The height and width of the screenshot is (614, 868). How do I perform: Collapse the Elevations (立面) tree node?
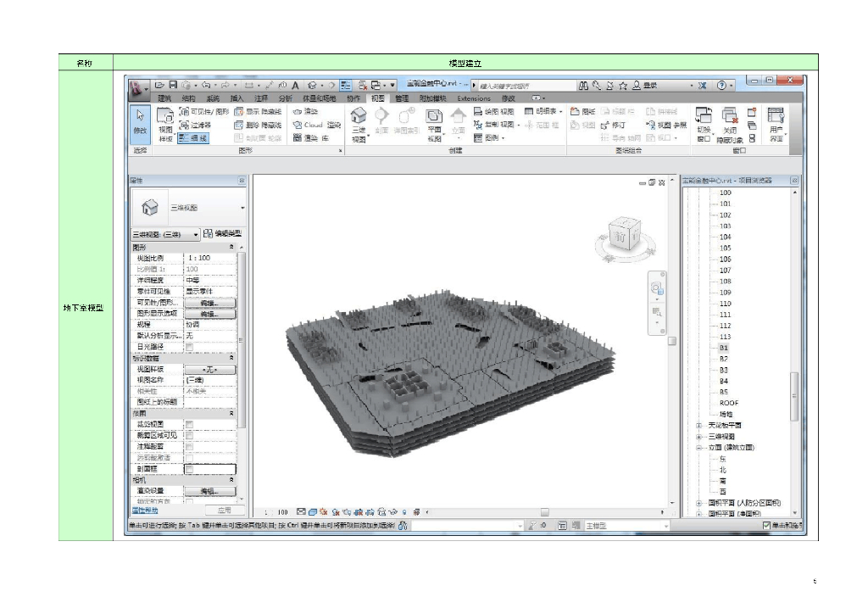(x=699, y=447)
